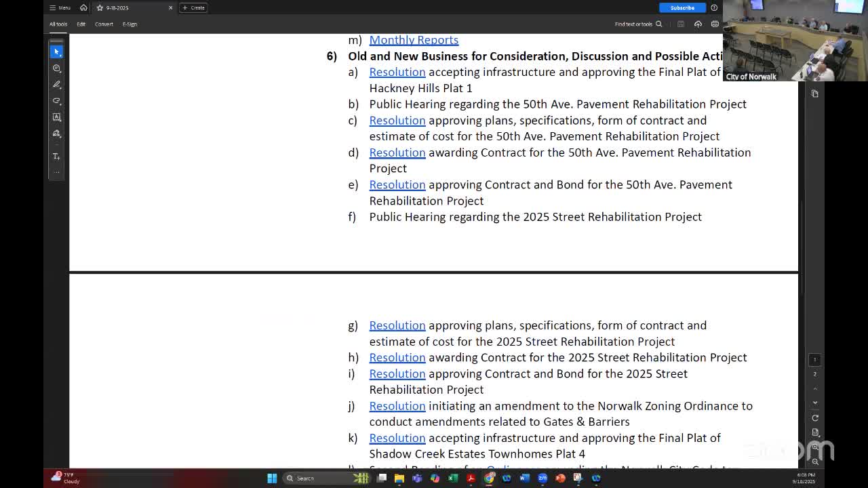This screenshot has height=488, width=868.
Task: Click the City of Norwalk video thumbnail
Action: point(795,41)
